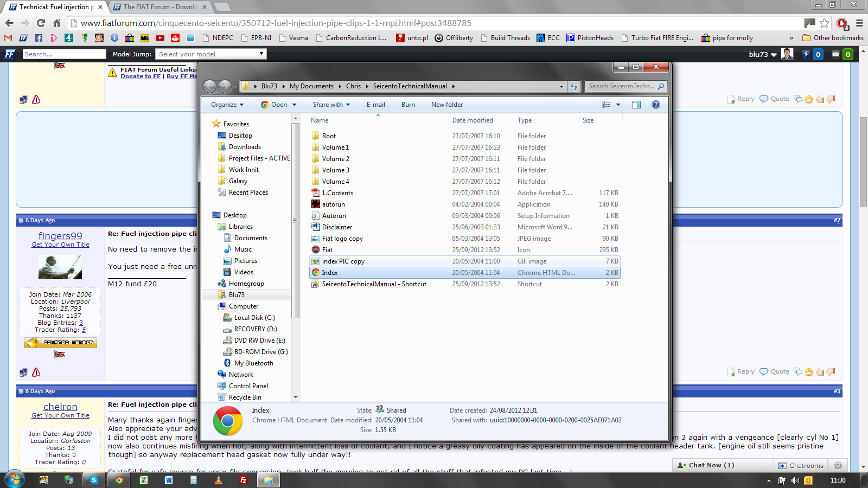Image resolution: width=868 pixels, height=488 pixels.
Task: Click the Explorer refresh button icon
Action: pos(574,86)
